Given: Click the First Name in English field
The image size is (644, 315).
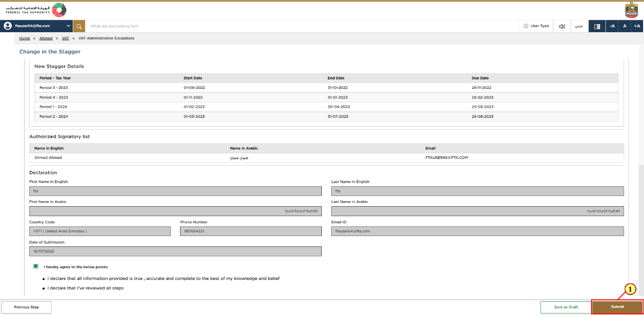Looking at the screenshot, I should pos(175,191).
